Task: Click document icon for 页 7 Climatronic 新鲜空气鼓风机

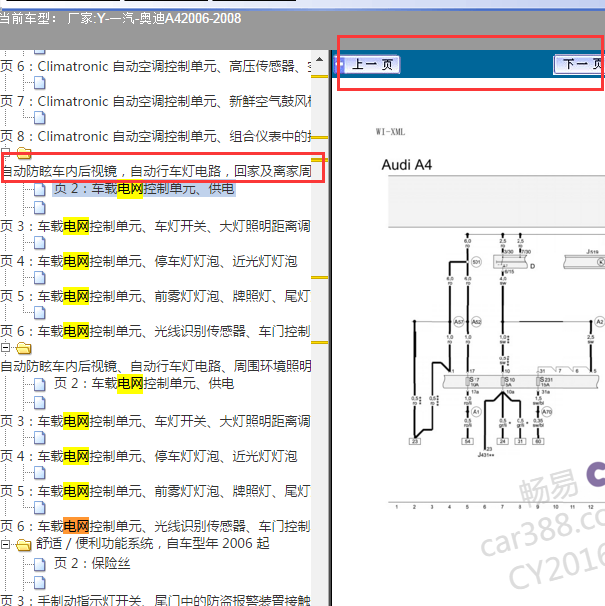Action: coord(40,82)
